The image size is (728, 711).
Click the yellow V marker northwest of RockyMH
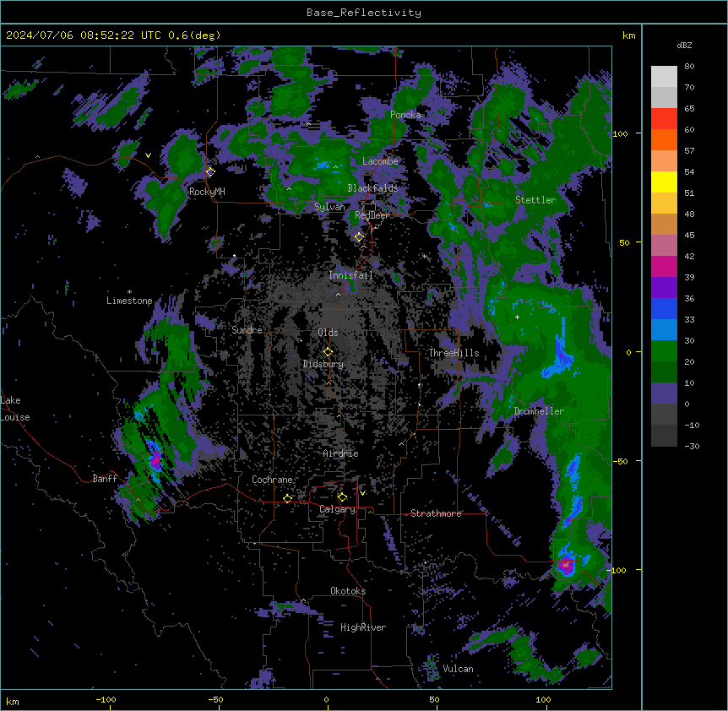(x=148, y=155)
